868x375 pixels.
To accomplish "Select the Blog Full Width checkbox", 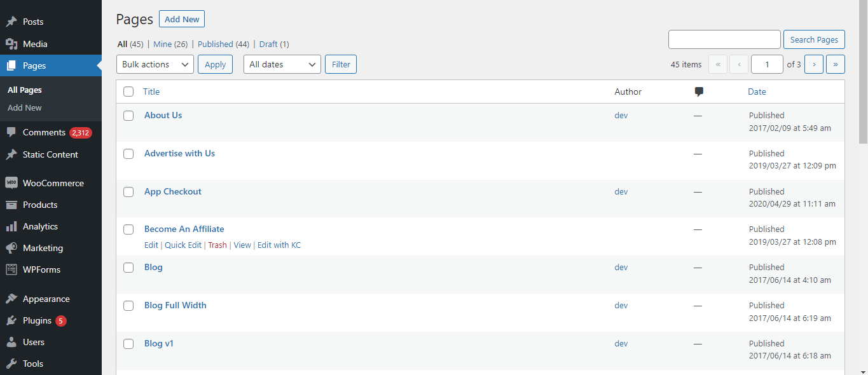I will click(x=128, y=306).
